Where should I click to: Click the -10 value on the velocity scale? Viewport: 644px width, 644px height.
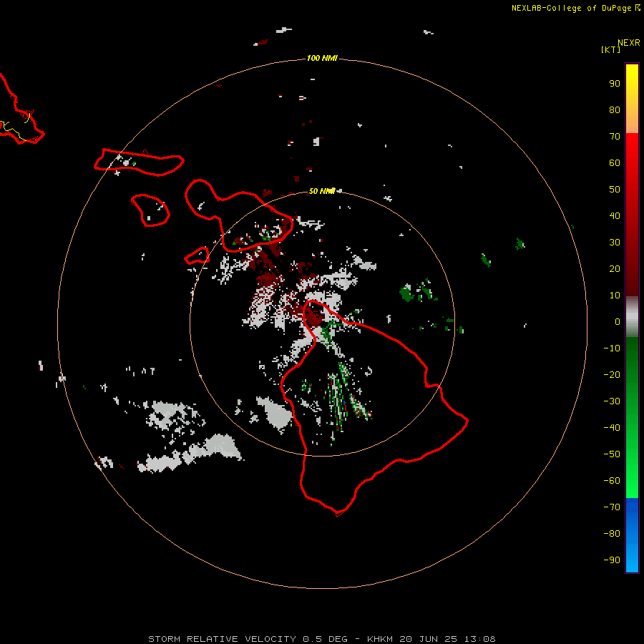coord(612,348)
